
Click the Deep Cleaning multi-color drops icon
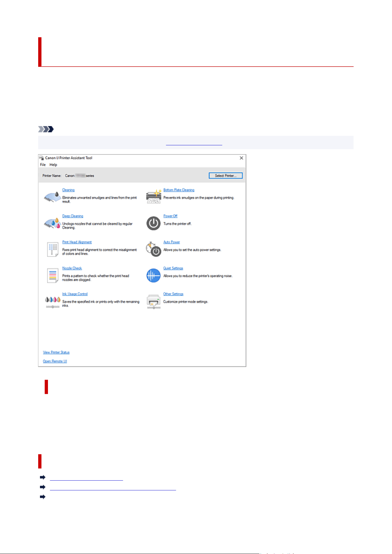coord(52,223)
